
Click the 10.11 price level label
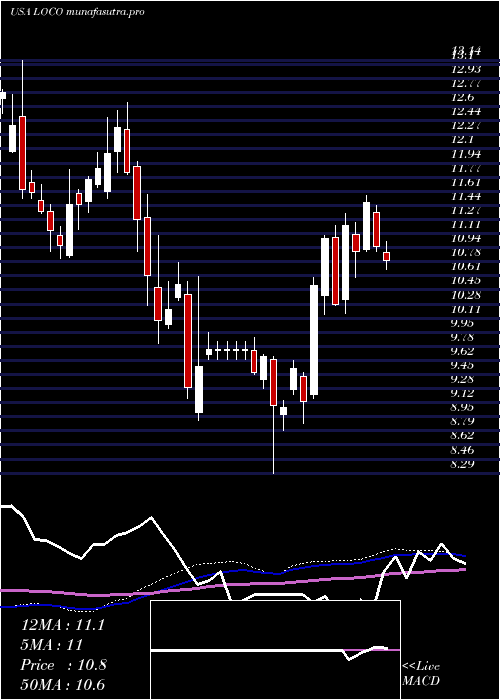coord(466,308)
